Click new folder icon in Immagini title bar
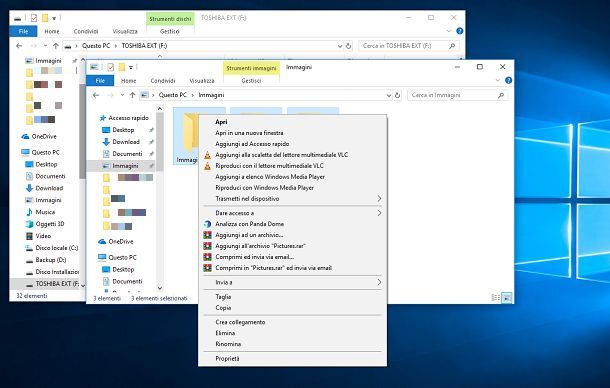This screenshot has width=610, height=388. 122,67
